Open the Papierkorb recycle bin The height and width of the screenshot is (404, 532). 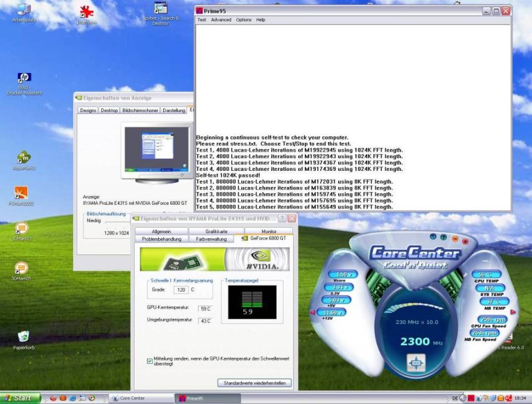click(24, 340)
